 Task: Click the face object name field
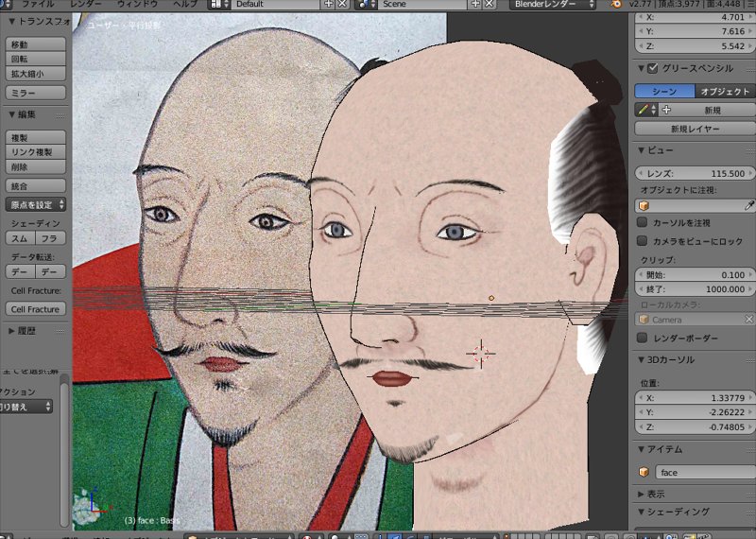(705, 472)
